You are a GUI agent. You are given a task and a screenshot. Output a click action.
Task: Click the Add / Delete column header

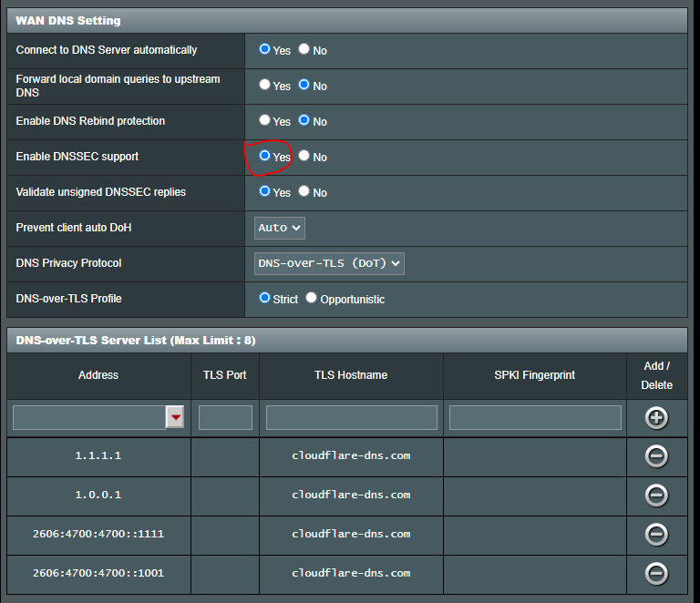click(x=656, y=375)
